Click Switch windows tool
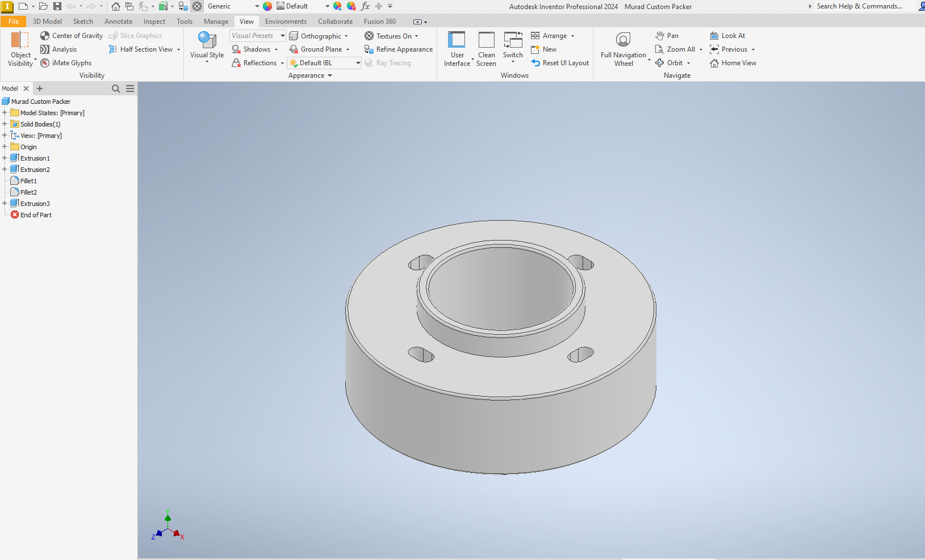The width and height of the screenshot is (925, 560). click(513, 45)
